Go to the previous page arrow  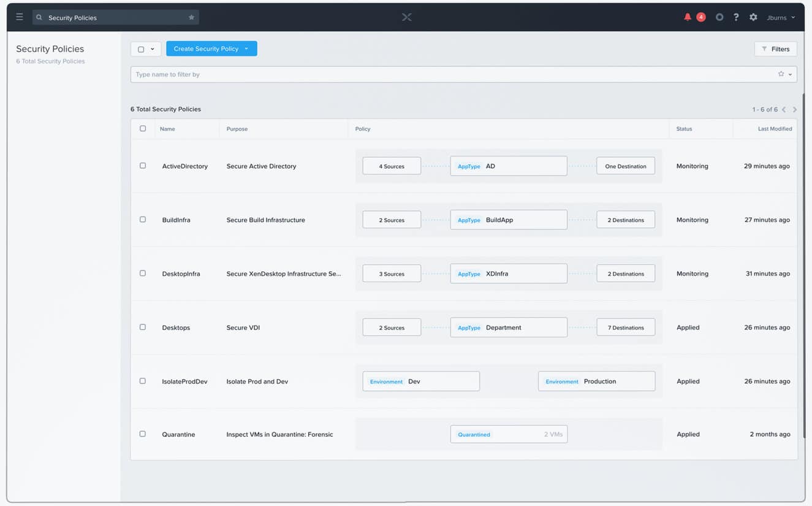[784, 110]
